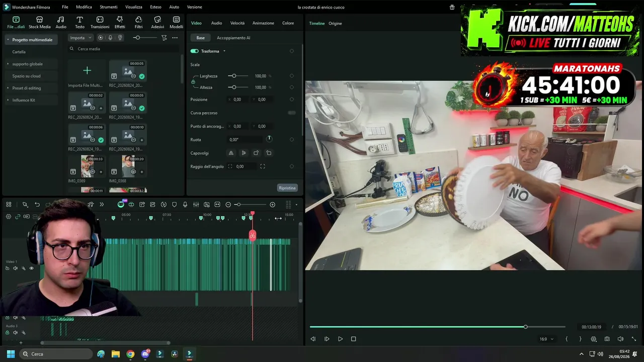Mute the Audio 3 track speaker
Viewport: 644px width, 362px height.
[15, 332]
